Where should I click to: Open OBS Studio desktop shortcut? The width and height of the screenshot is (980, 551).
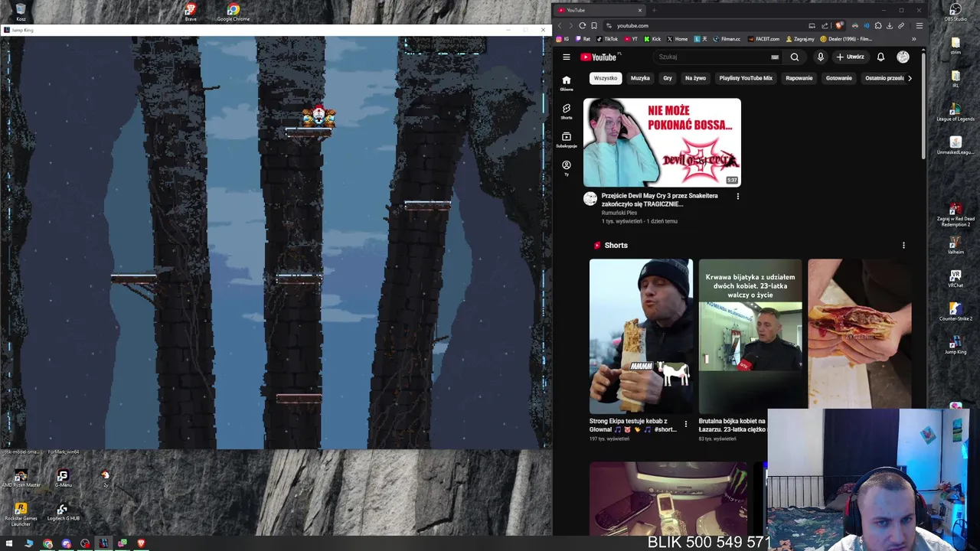pyautogui.click(x=955, y=12)
